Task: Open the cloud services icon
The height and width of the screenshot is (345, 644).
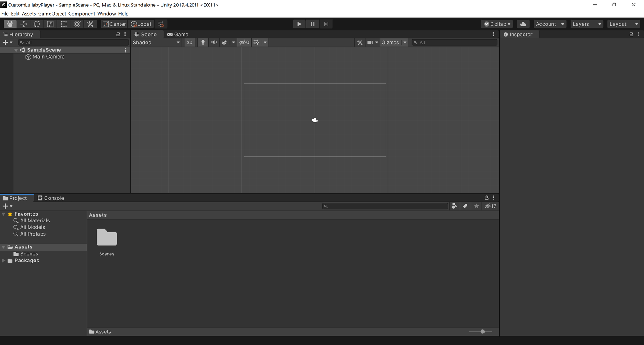Action: [523, 24]
